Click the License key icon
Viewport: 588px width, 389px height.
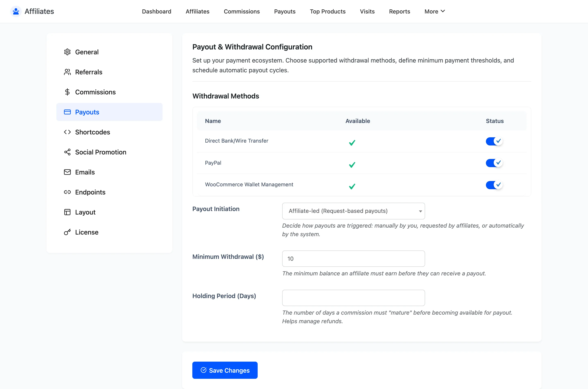coord(67,232)
